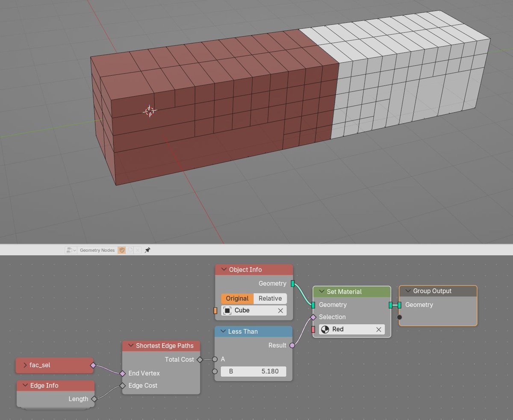513x420 pixels.
Task: Edit the B value field 5.180
Action: point(254,371)
